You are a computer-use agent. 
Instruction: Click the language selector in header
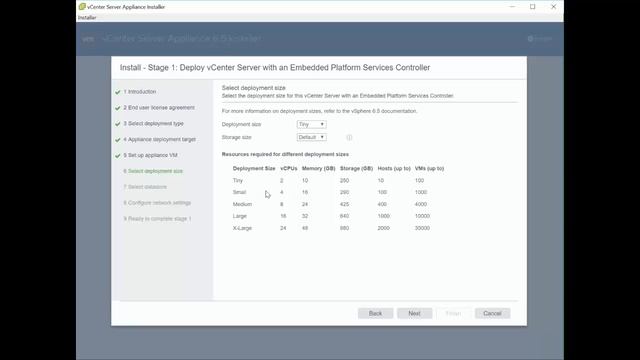click(540, 39)
